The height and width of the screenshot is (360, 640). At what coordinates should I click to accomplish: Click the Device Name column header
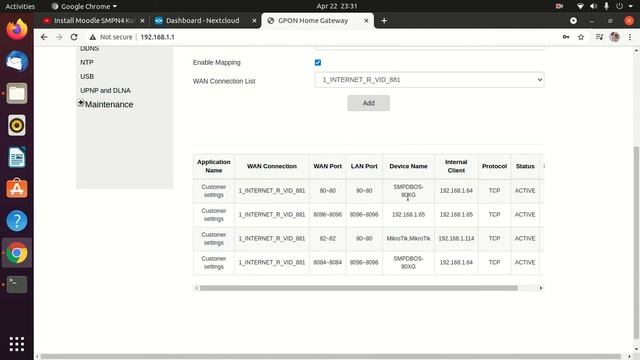click(x=408, y=166)
